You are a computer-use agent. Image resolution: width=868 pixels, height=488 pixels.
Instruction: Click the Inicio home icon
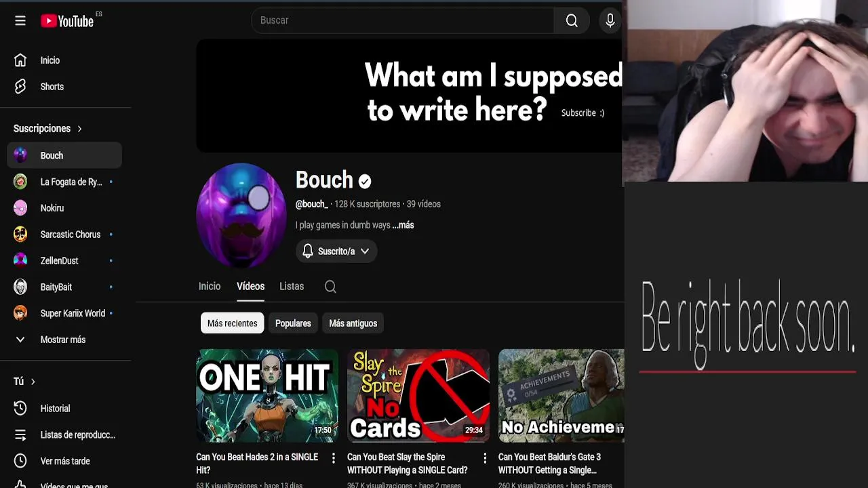(x=20, y=60)
